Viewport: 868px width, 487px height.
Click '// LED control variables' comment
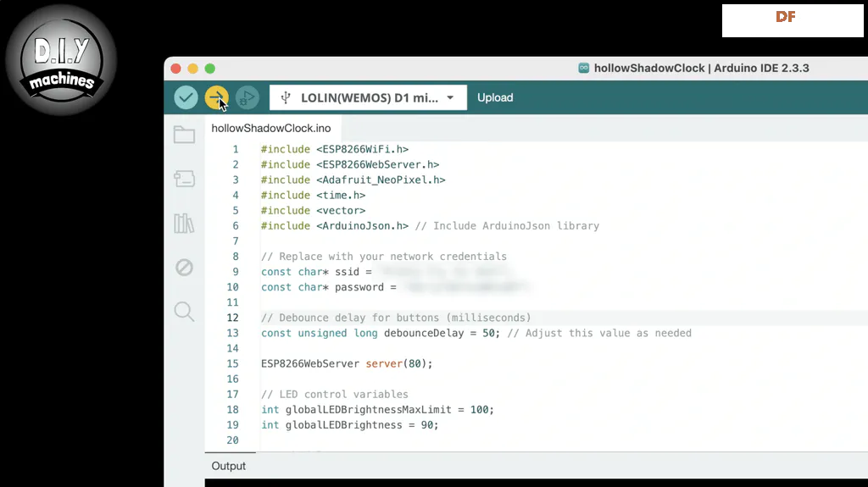(x=335, y=395)
